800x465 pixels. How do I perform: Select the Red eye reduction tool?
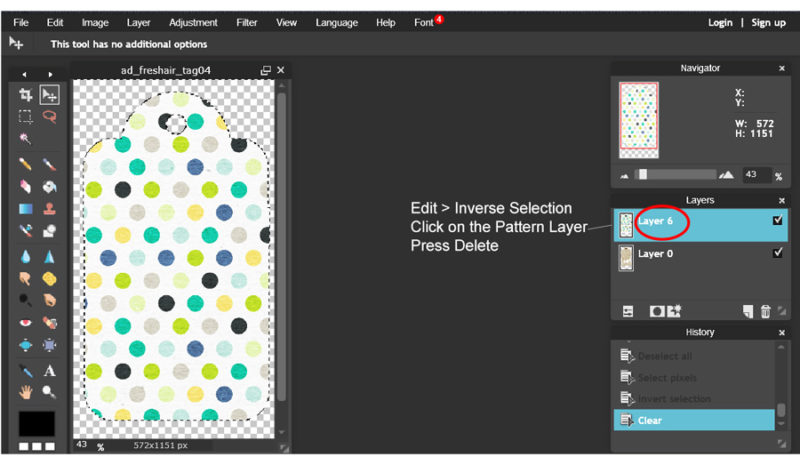(x=26, y=323)
